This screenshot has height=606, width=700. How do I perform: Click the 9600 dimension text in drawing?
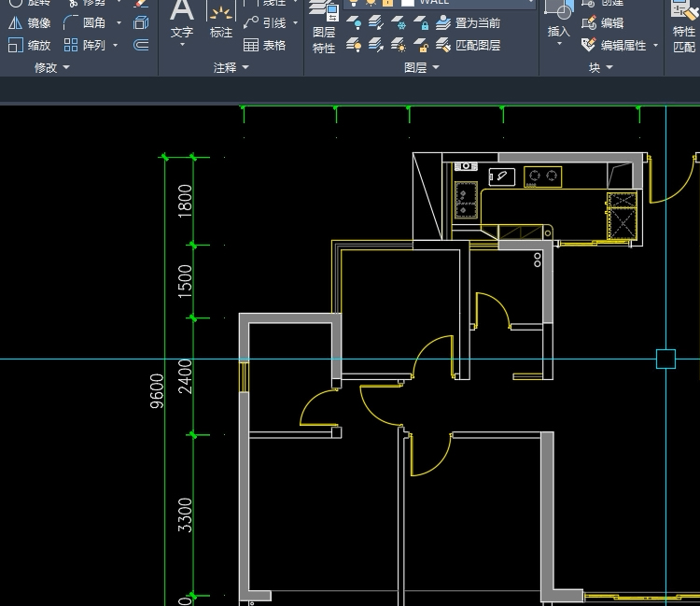click(157, 390)
